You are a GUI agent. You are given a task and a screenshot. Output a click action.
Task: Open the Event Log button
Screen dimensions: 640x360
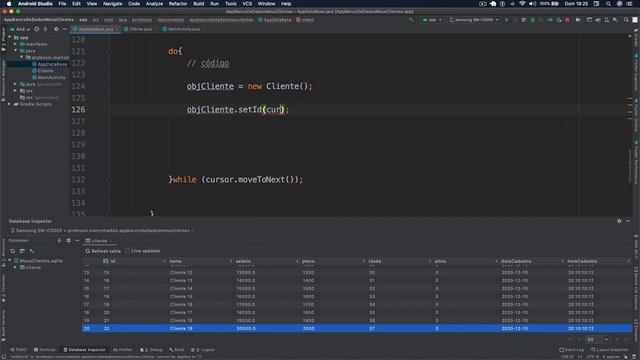(x=571, y=350)
